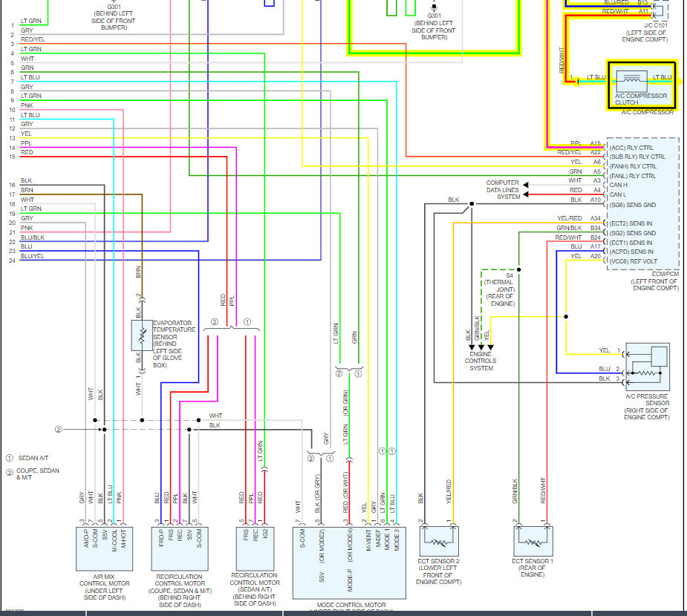
Task: Click the 'IG2' terminal on Sedan A/T Recirculation motor
Action: point(265,534)
